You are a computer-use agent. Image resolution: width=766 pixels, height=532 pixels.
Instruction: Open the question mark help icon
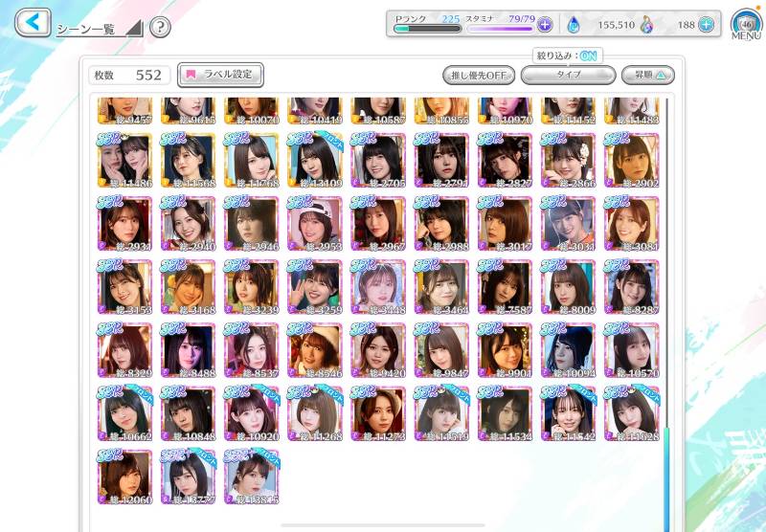click(x=160, y=28)
